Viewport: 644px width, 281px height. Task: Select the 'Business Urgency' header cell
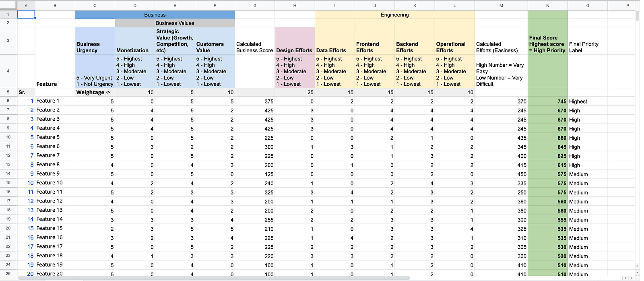pyautogui.click(x=95, y=41)
